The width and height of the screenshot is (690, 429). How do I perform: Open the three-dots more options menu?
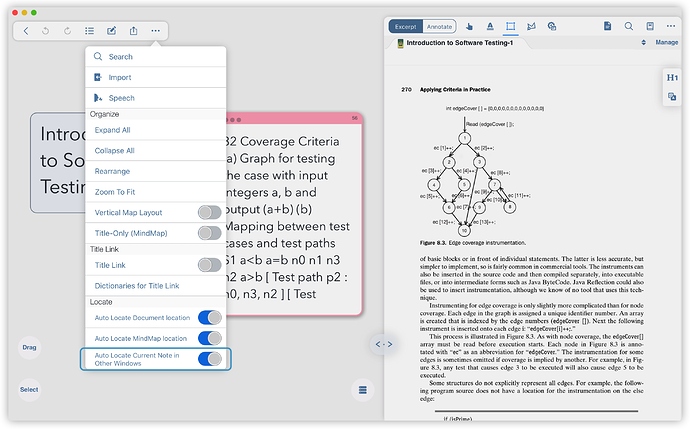155,31
